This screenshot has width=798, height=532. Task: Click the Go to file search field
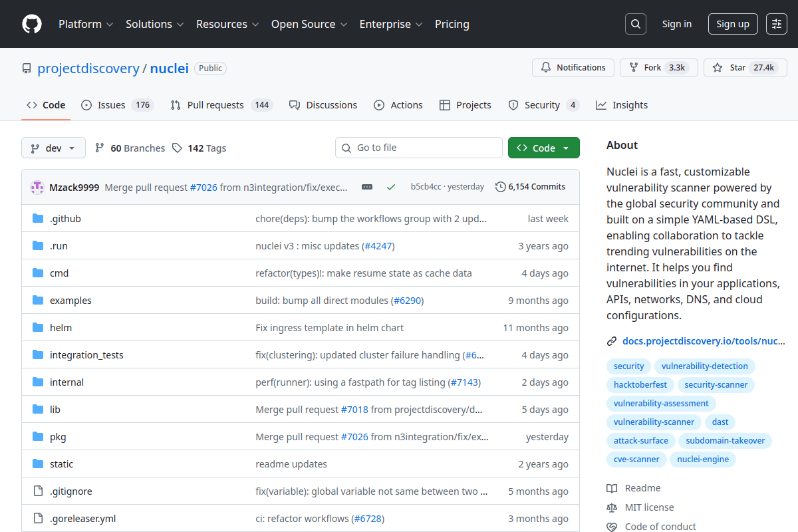418,147
